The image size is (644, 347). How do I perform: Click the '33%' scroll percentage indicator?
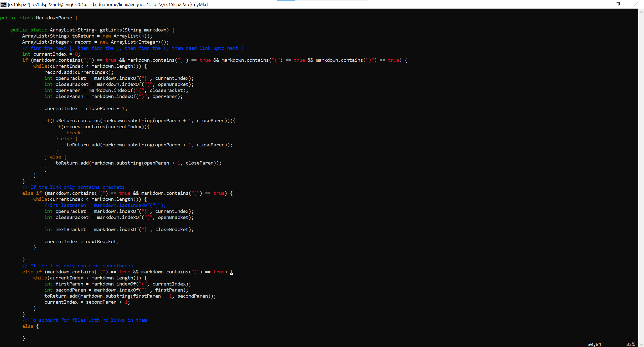click(x=630, y=344)
